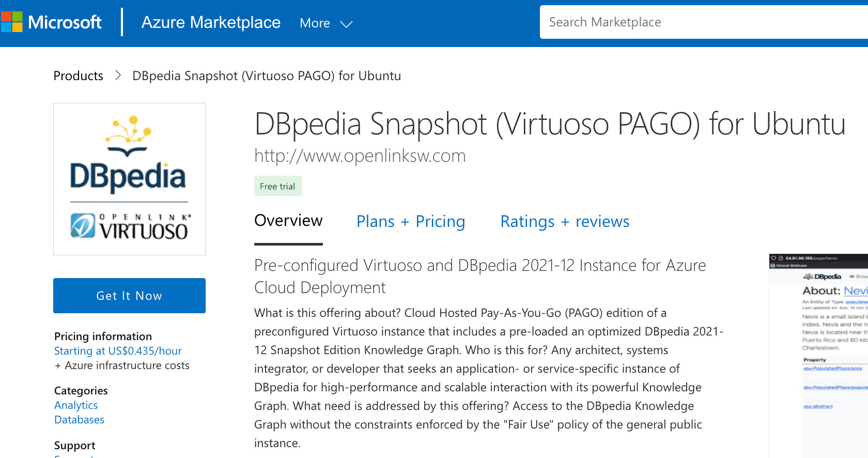Click the Pre-configured Virtuoso summary heading
Viewport: 868px width, 458px height.
tap(480, 277)
